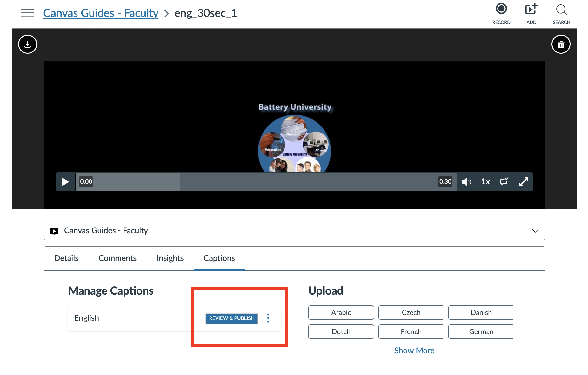
Task: Click the Review & Publish button
Action: pyautogui.click(x=231, y=318)
